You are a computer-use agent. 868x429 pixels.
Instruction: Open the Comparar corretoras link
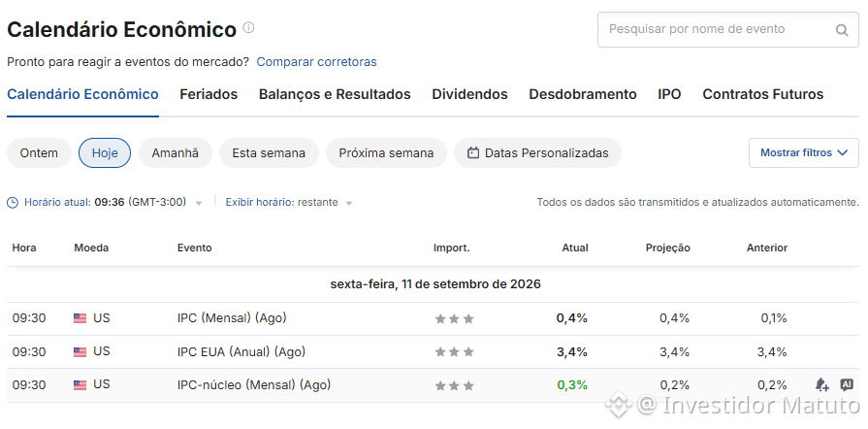click(316, 62)
